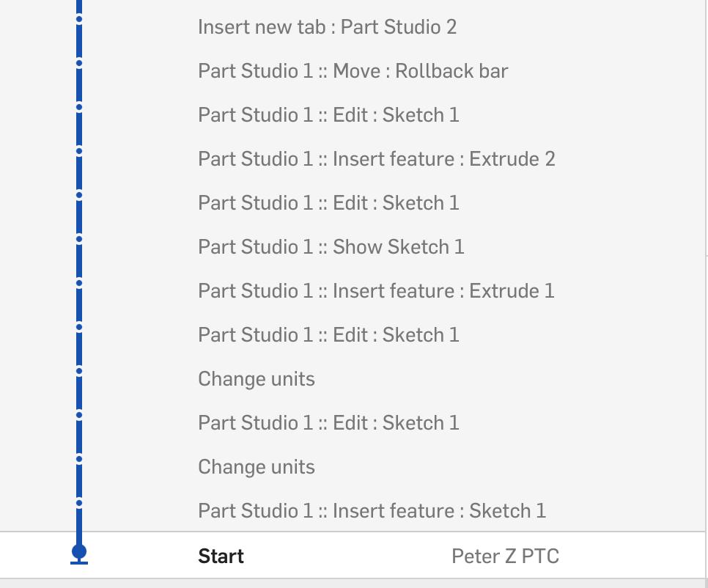This screenshot has width=708, height=588.
Task: Click the topmost Edit : Sketch 1 history entry
Action: [x=328, y=114]
